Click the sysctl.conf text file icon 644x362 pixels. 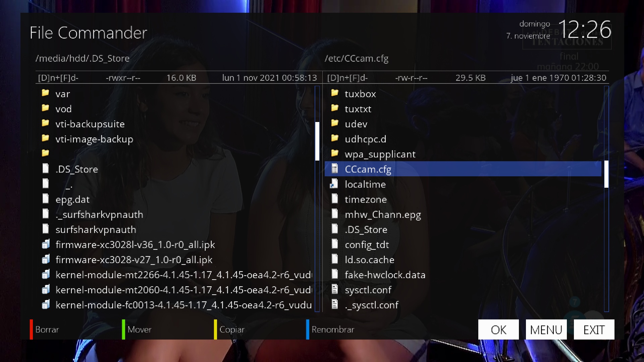point(334,289)
